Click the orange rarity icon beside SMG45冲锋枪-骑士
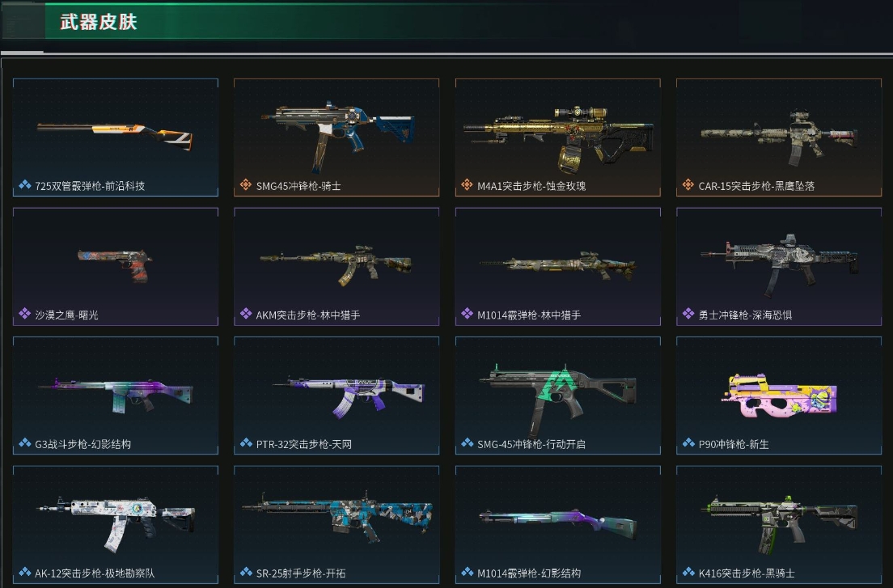Screen dimensions: 893x588 tap(245, 184)
